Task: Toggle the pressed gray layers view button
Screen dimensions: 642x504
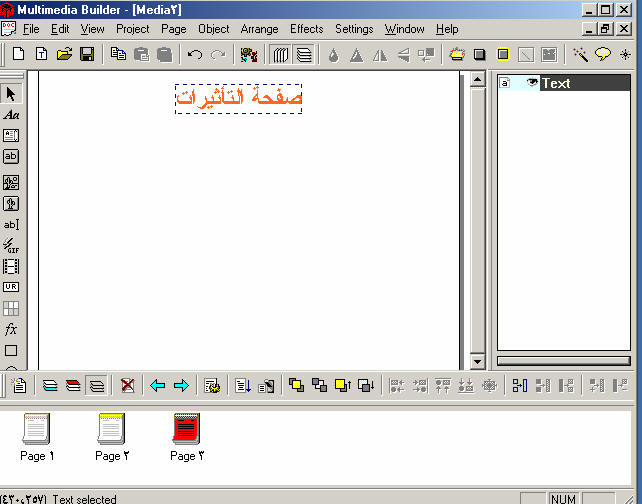Action: [x=97, y=386]
